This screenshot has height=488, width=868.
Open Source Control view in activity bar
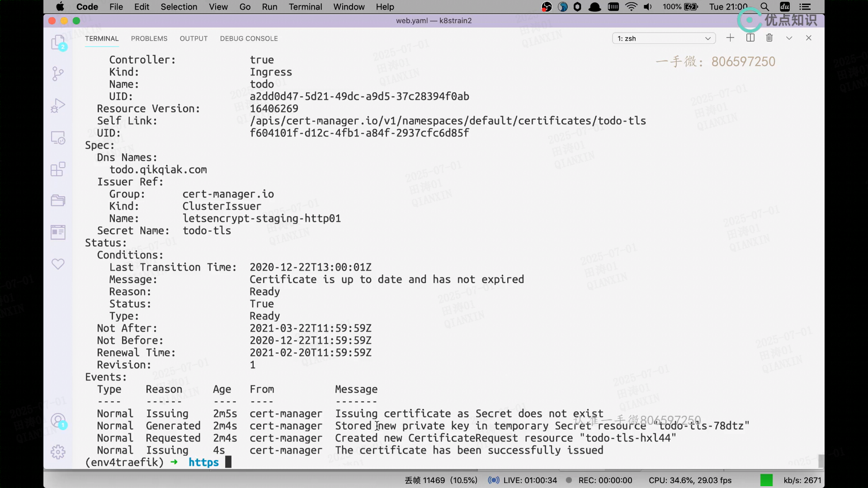coord(58,74)
